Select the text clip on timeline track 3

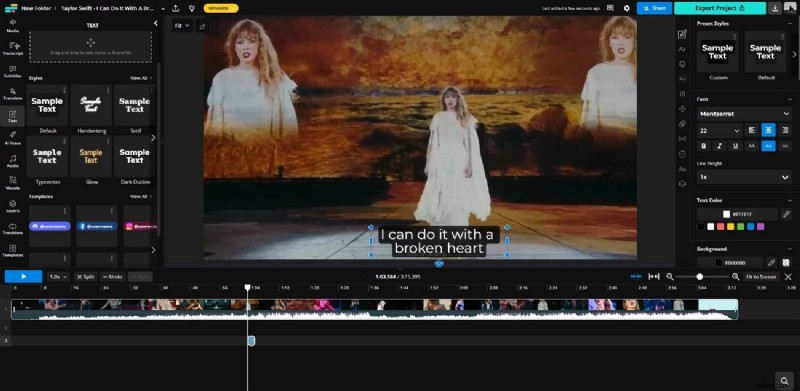coord(251,340)
